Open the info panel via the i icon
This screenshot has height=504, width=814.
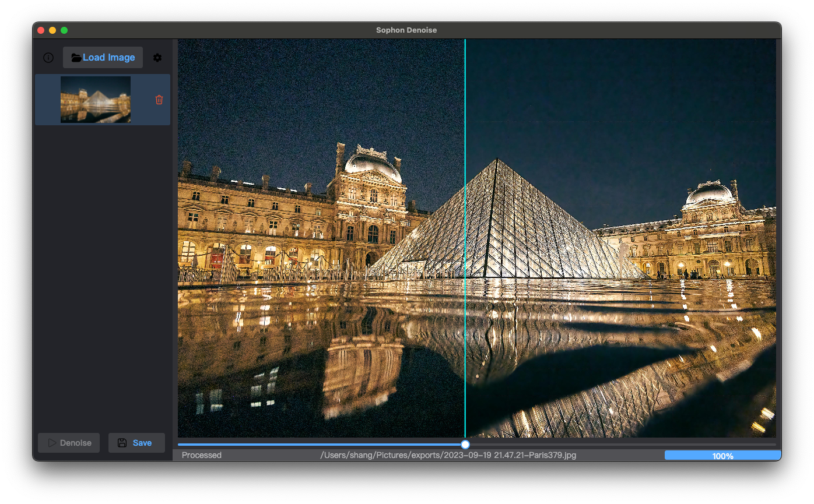tap(48, 57)
